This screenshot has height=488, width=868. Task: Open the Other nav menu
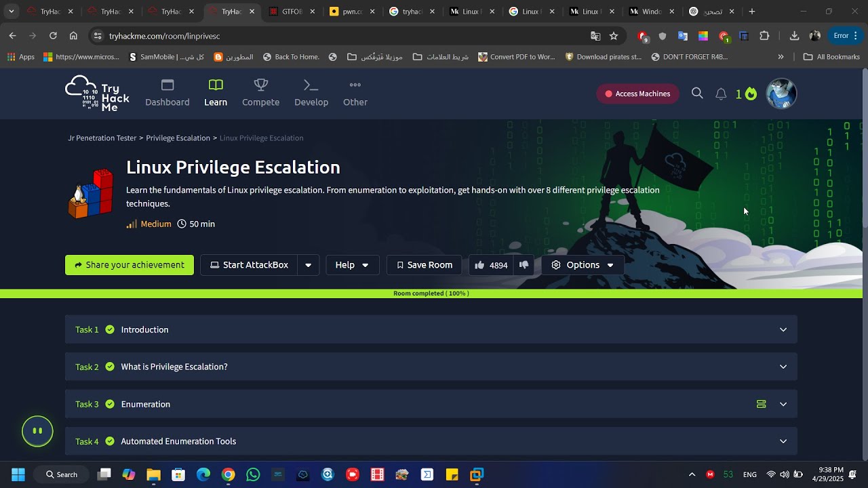point(355,94)
